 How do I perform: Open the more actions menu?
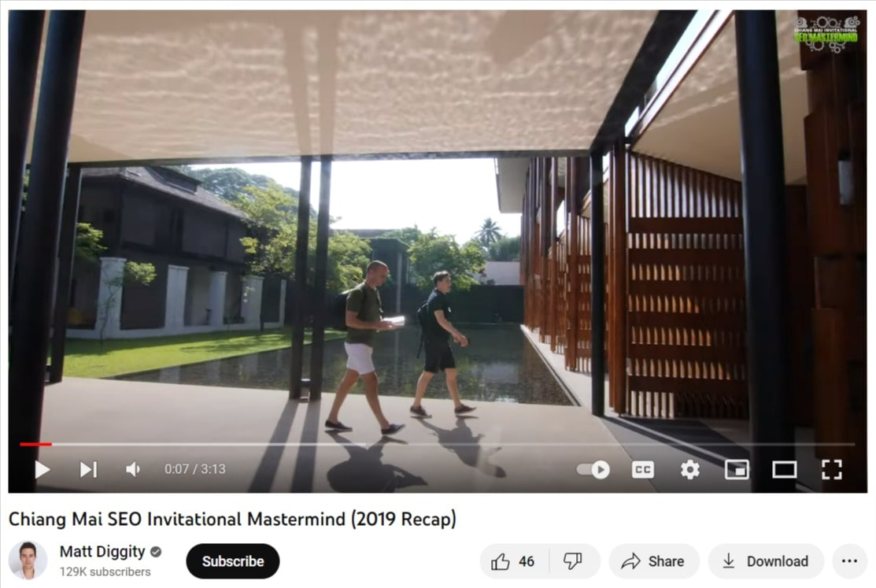[849, 561]
